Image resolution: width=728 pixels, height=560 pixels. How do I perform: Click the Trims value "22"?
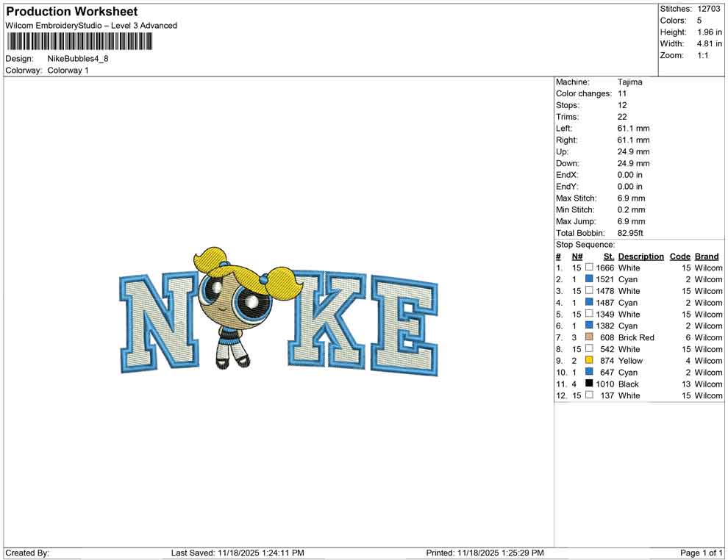(x=622, y=117)
